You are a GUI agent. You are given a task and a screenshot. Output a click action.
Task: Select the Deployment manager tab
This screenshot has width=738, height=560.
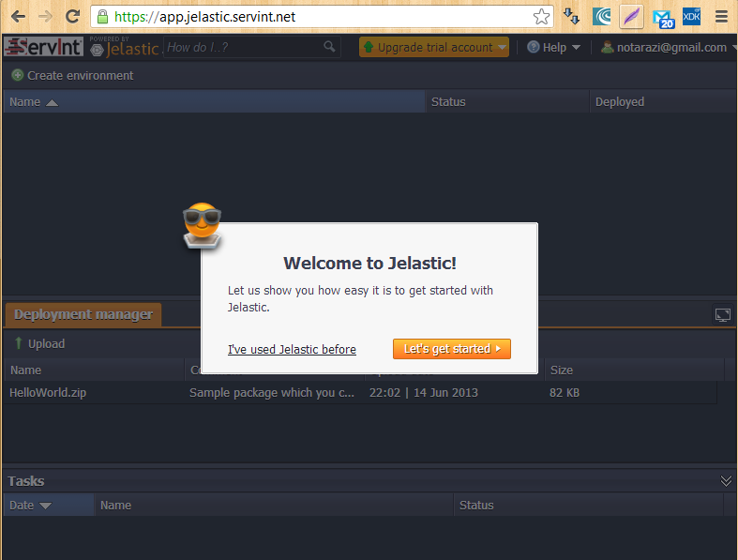[x=83, y=314]
